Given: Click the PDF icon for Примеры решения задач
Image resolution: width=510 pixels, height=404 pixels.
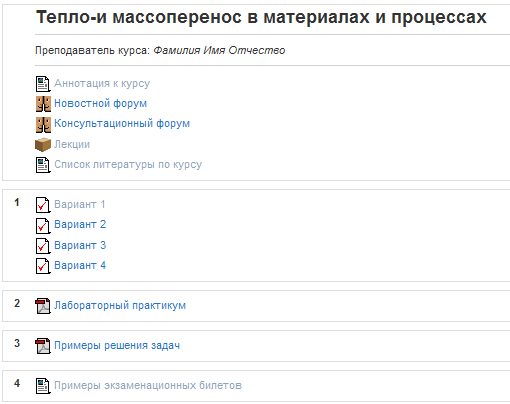Looking at the screenshot, I should tap(43, 346).
